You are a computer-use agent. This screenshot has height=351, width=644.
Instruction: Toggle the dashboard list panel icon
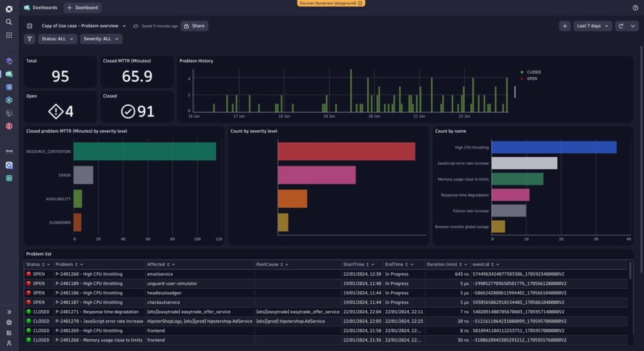[30, 26]
